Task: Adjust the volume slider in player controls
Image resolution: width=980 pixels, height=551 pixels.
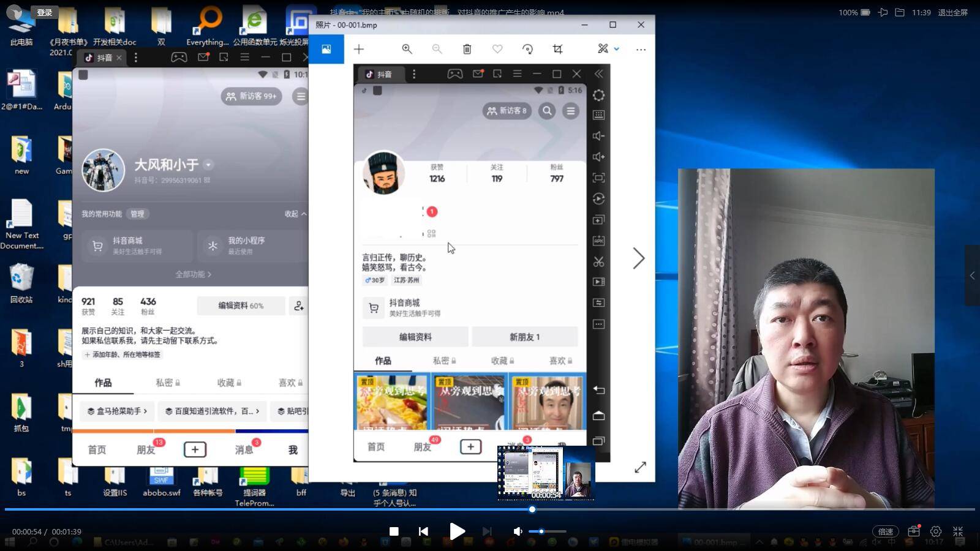Action: 547,531
